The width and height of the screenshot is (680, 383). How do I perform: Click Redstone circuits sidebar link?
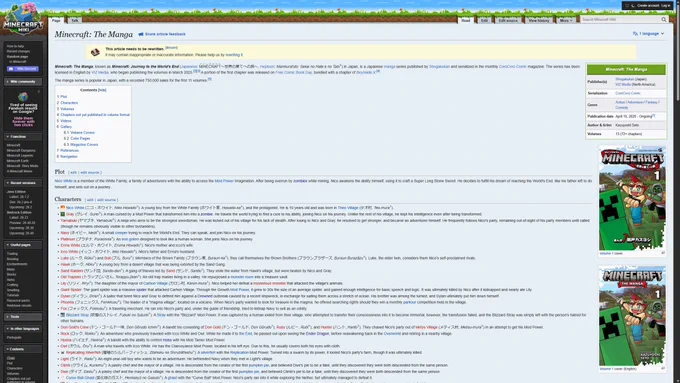coord(19,305)
